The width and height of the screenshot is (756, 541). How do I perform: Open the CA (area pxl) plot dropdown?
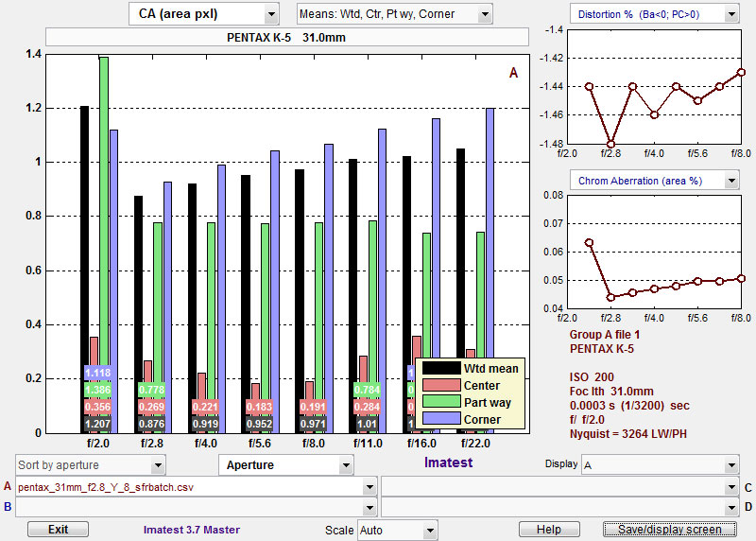click(x=204, y=14)
